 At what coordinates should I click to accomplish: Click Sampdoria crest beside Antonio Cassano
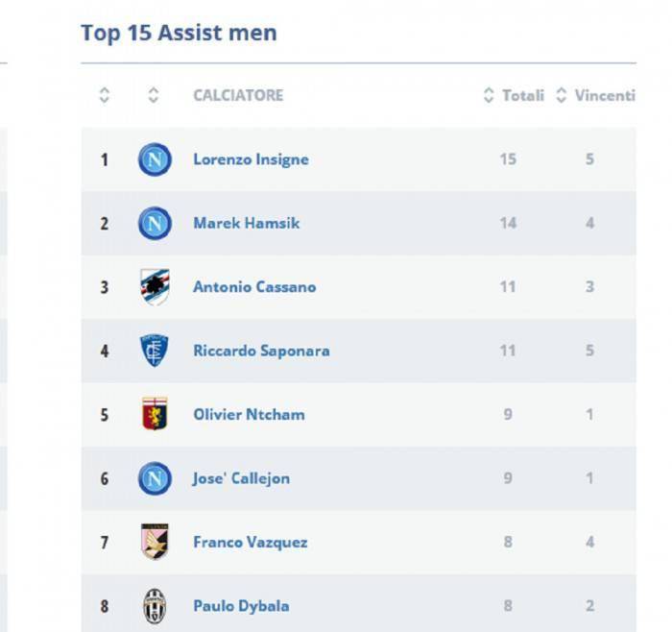[154, 287]
